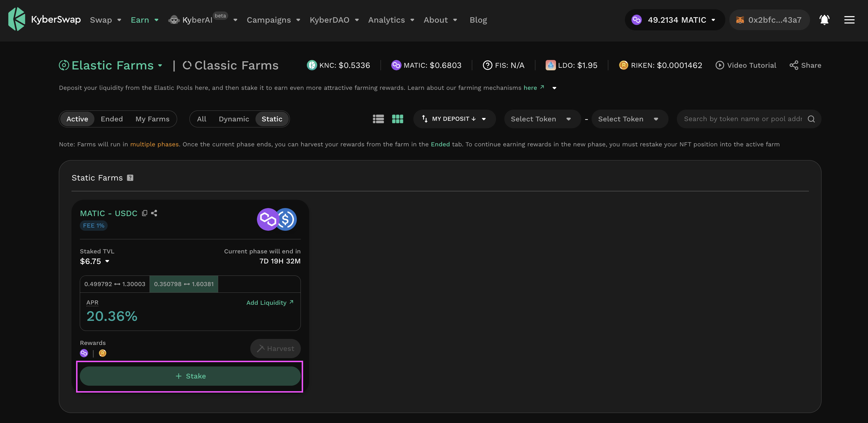Screen dimensions: 868x423
Task: Click the FEE 1% badge
Action: pos(94,226)
